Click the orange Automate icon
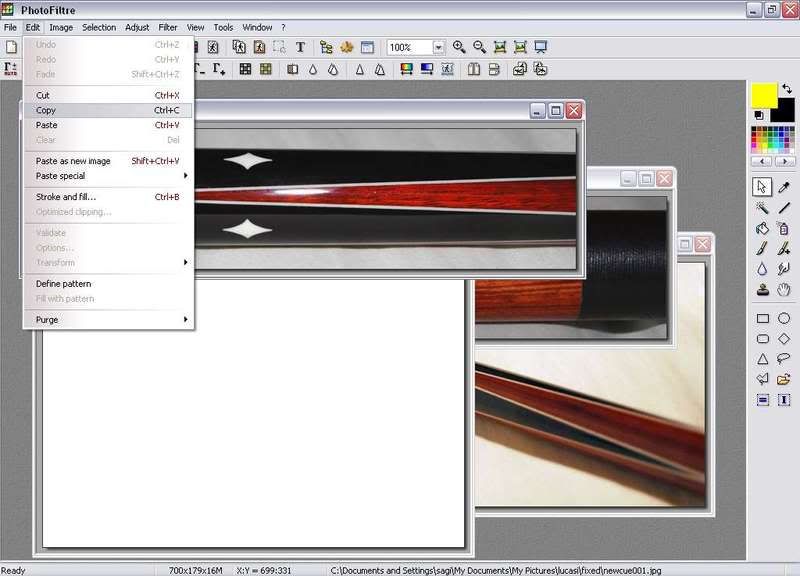The width and height of the screenshot is (800, 576). click(x=346, y=47)
